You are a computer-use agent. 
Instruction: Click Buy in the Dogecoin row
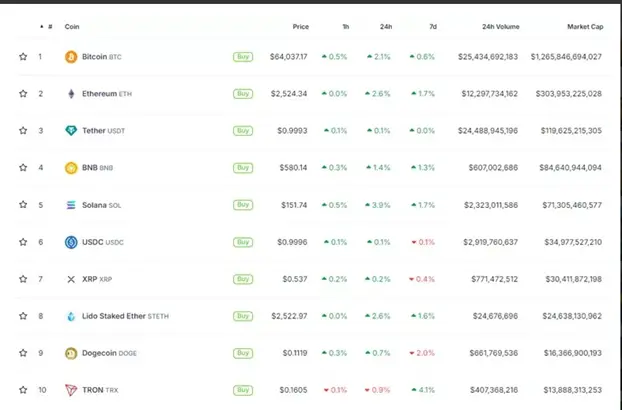pyautogui.click(x=243, y=353)
